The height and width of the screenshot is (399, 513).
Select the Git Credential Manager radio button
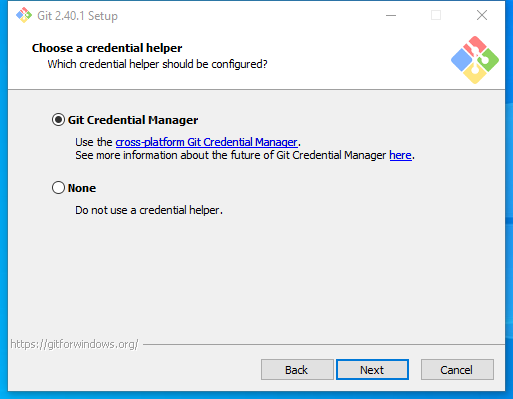click(58, 120)
